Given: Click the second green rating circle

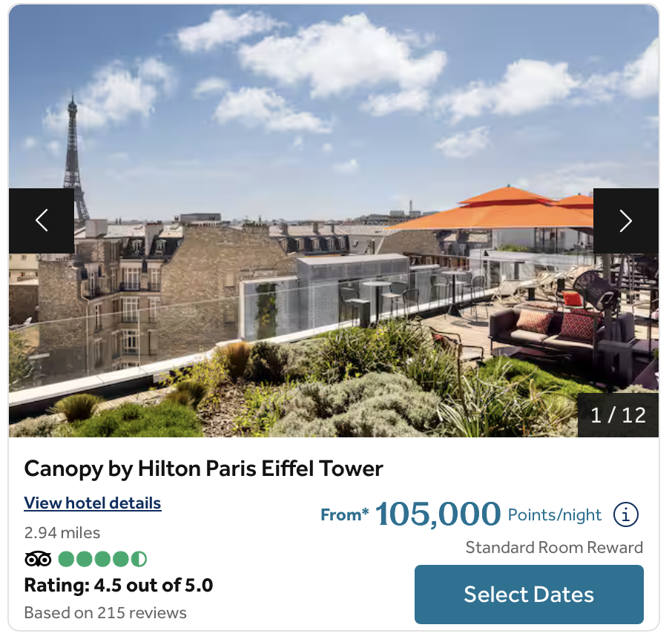Looking at the screenshot, I should coord(85,559).
